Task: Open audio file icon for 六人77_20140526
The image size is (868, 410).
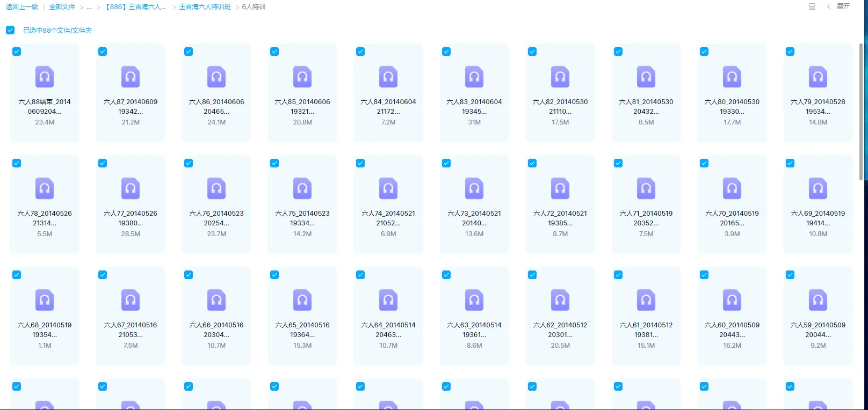Action: (x=131, y=188)
